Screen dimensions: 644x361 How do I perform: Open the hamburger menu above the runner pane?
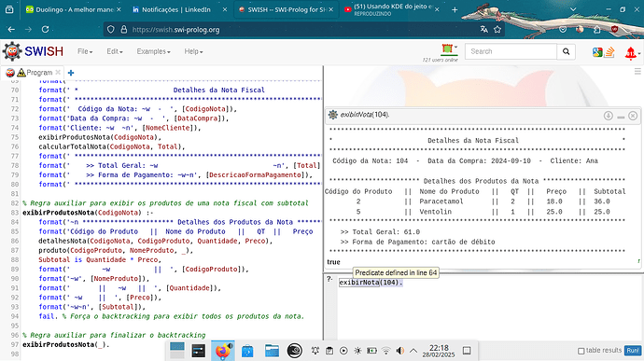click(637, 72)
